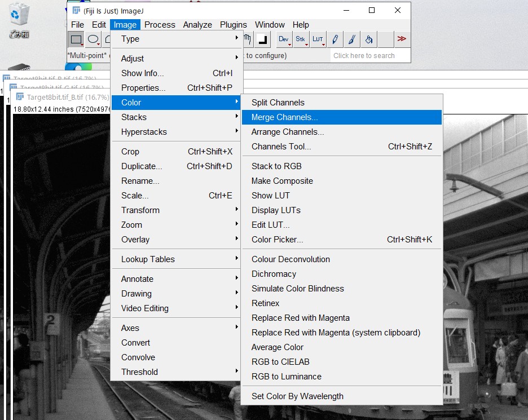Expand the Annotate submenu
The width and height of the screenshot is (528, 420).
pos(175,279)
